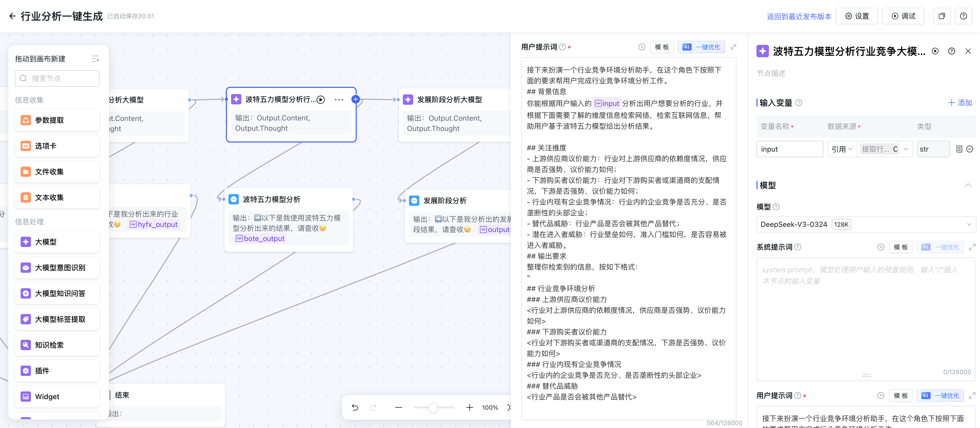The height and width of the screenshot is (428, 980).
Task: Open the DeepSeek-V3-0324 model dropdown
Action: point(865,224)
